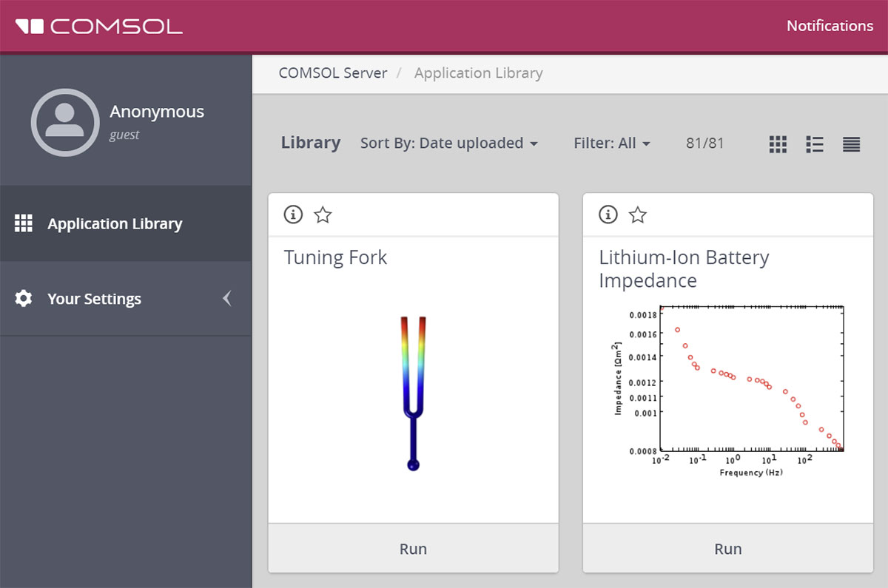888x588 pixels.
Task: Open Notifications in the top bar
Action: pyautogui.click(x=829, y=26)
